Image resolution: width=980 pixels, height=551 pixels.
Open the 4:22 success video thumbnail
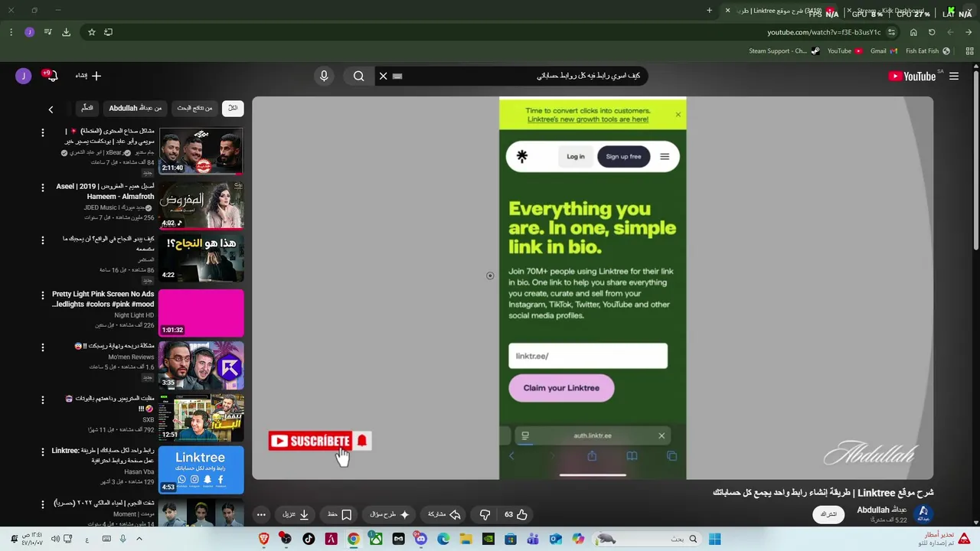coord(201,259)
